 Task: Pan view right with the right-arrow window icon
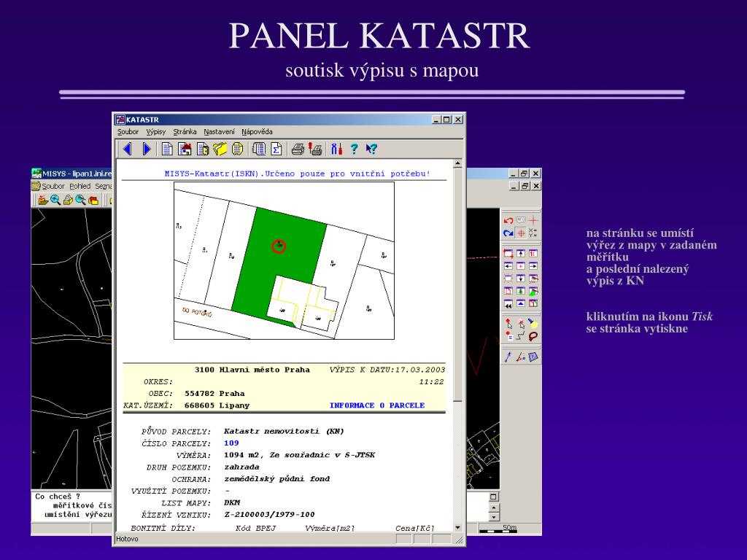click(533, 266)
